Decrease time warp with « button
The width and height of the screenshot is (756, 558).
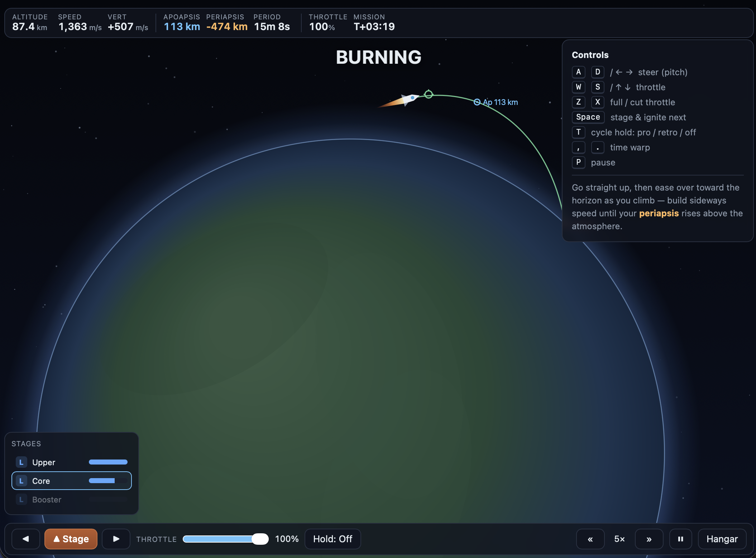[x=590, y=539]
